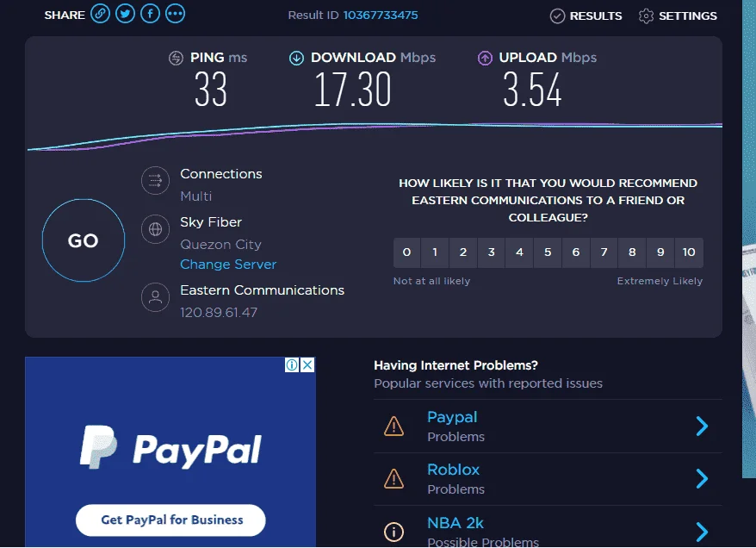Open Roblox problems link
This screenshot has width=756, height=548.
[453, 470]
